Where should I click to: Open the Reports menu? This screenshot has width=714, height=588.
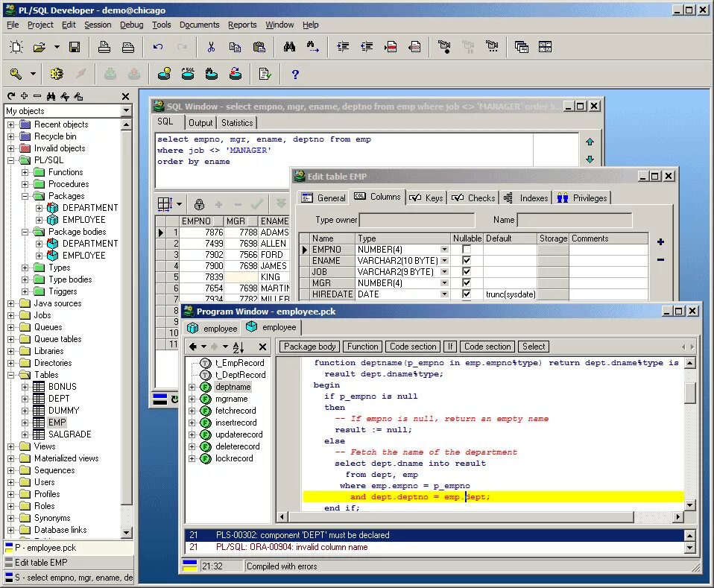[242, 25]
